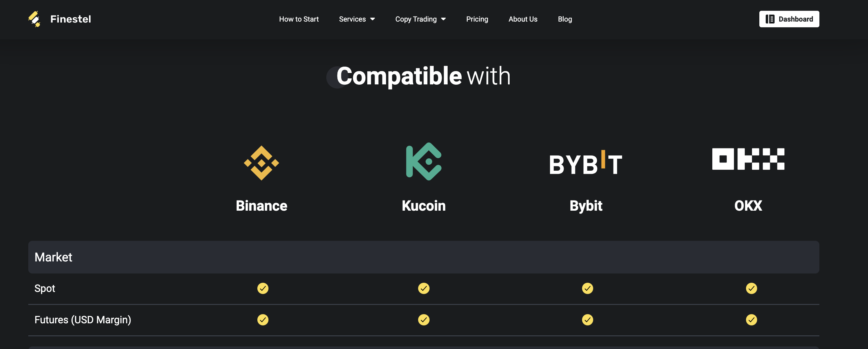Click the Services dropdown arrow
868x349 pixels.
(x=372, y=19)
